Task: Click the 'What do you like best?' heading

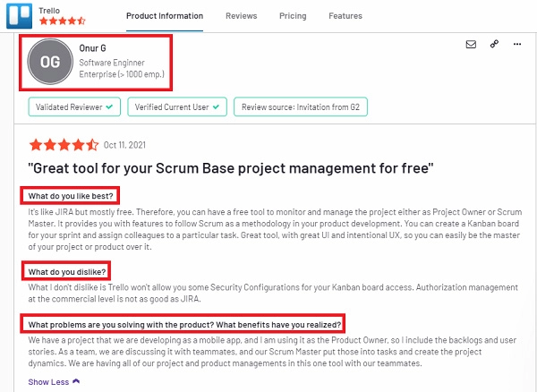Action: pos(71,196)
